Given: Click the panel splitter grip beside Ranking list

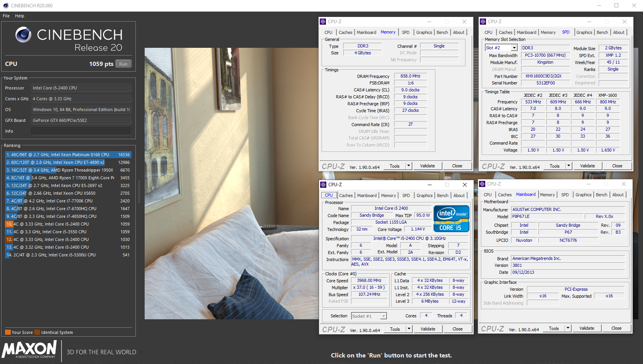Looking at the screenshot, I should pos(139,192).
